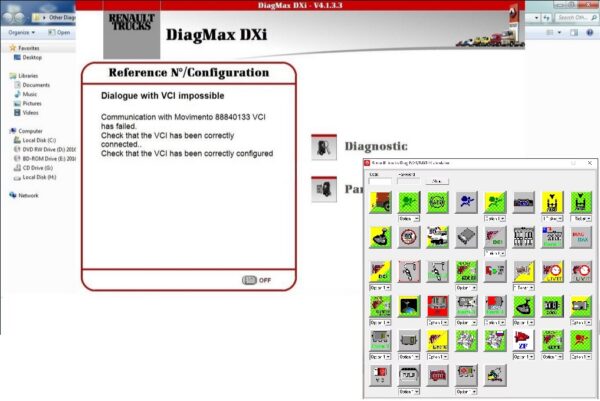
Task: Click the green chassis suspension icon
Action: [x=581, y=202]
